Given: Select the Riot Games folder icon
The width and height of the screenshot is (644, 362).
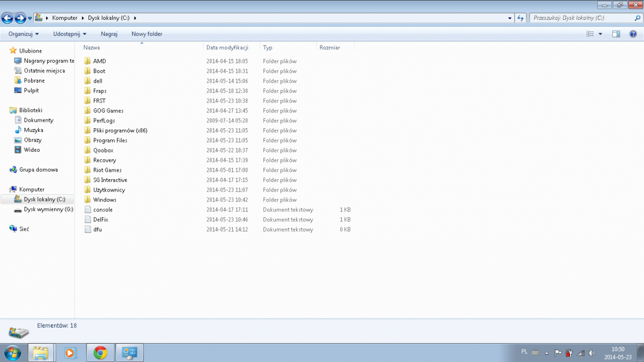Looking at the screenshot, I should point(88,170).
